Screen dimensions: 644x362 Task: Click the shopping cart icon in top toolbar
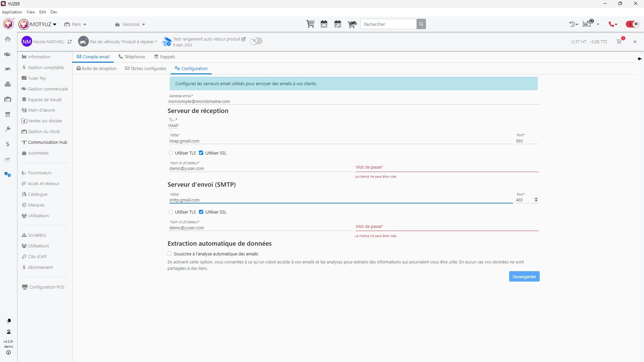coord(310,24)
